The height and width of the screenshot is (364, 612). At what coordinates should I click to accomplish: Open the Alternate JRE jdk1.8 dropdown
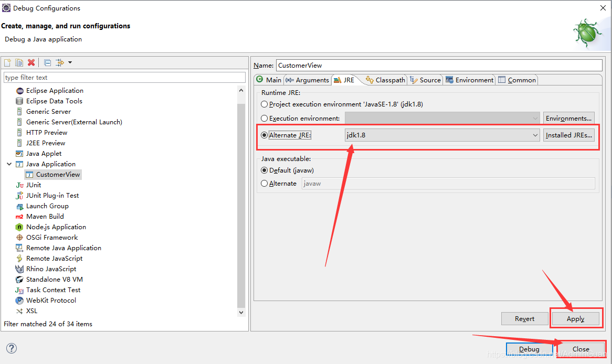tap(442, 135)
